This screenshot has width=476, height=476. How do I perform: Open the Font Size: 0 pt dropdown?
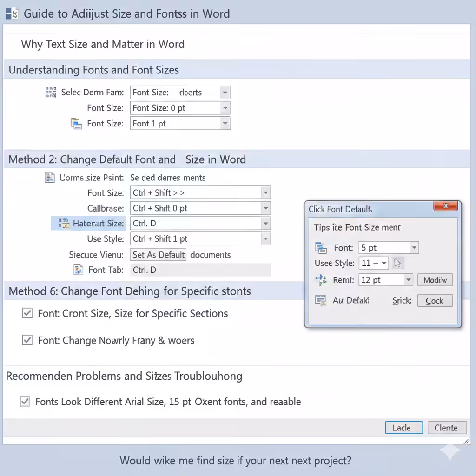(225, 108)
